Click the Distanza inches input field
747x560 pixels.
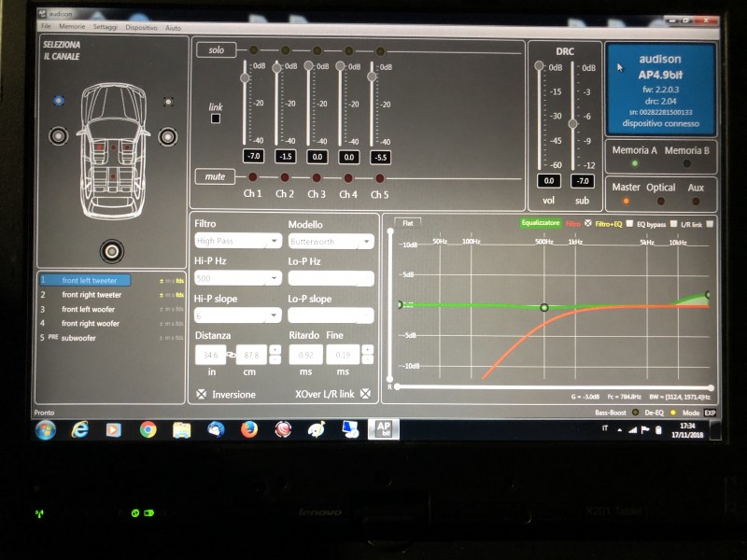(x=210, y=356)
